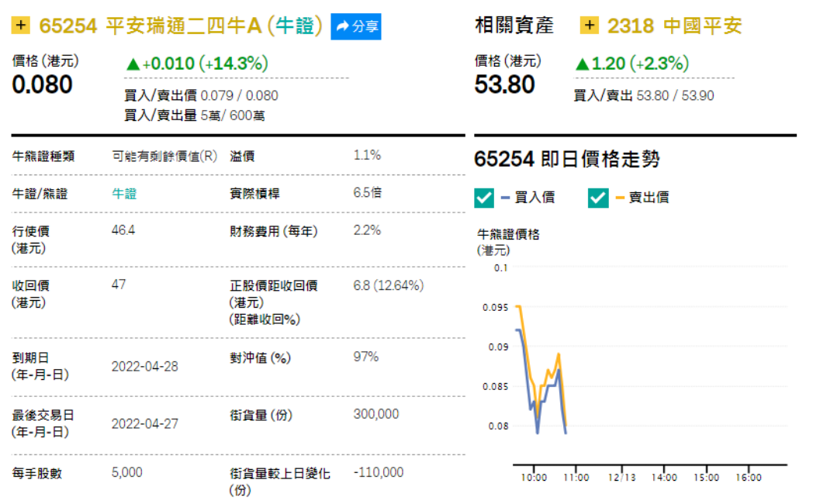
Task: Select the 行使價 46.4 value
Action: (x=123, y=230)
